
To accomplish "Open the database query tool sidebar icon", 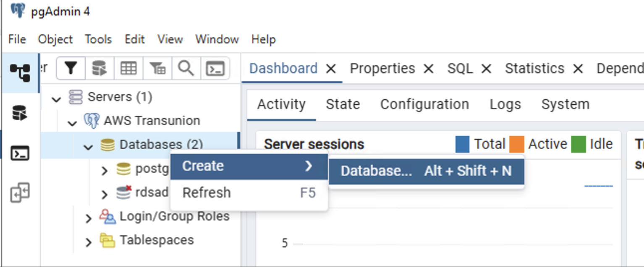I will (20, 113).
